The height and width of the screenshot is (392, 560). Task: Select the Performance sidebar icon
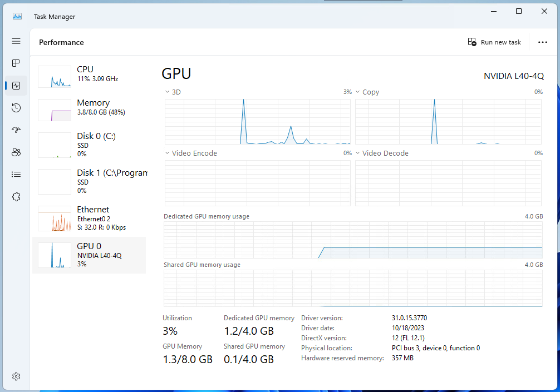pos(16,86)
